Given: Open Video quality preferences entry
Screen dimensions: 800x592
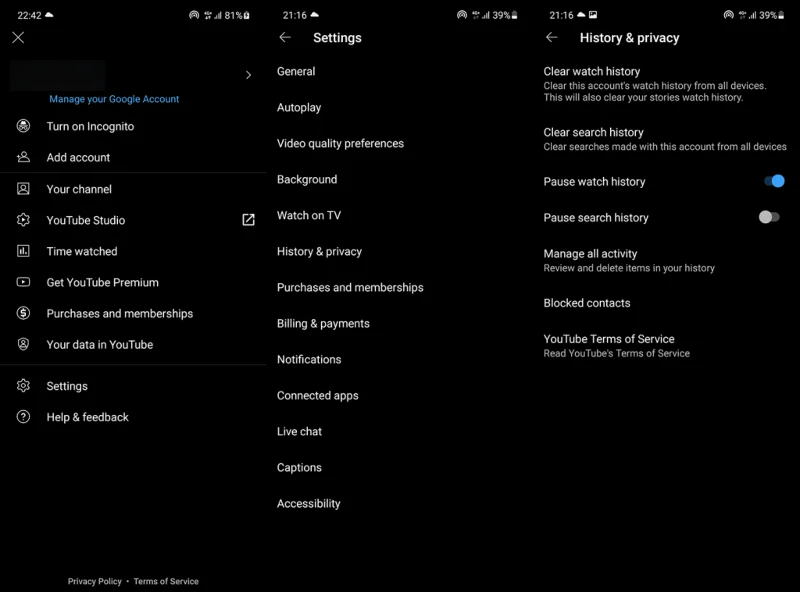Looking at the screenshot, I should coord(340,143).
